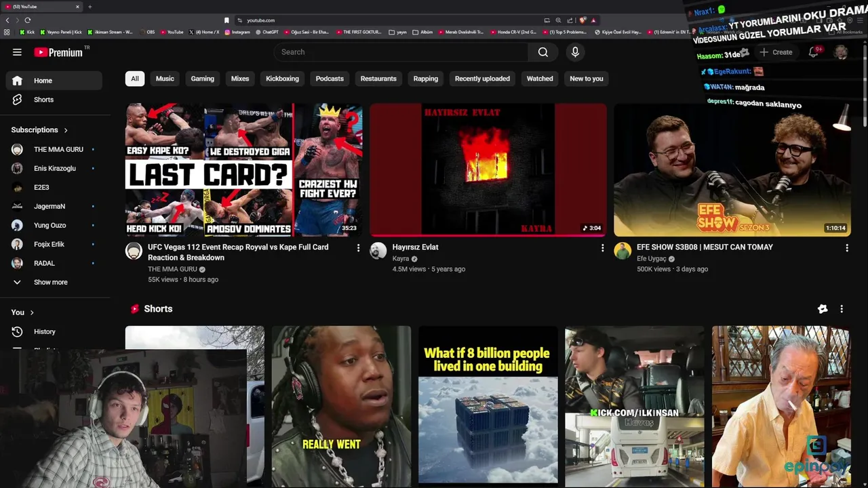Open THE MMA GURU subscription
The height and width of the screenshot is (488, 868).
click(54, 149)
